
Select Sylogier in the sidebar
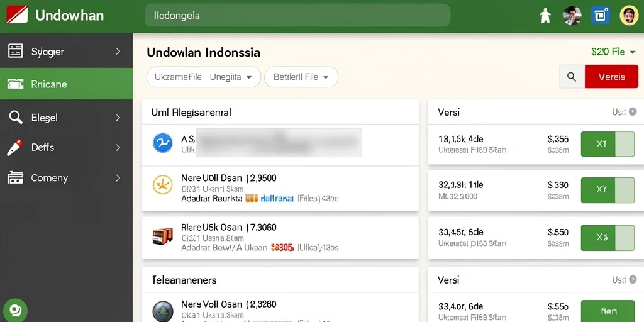(66, 52)
